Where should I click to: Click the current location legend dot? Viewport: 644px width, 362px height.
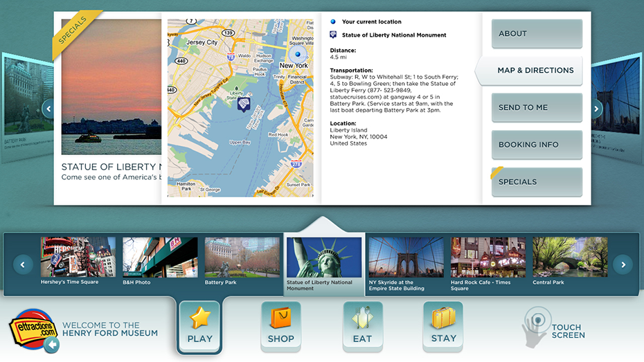[x=333, y=21]
